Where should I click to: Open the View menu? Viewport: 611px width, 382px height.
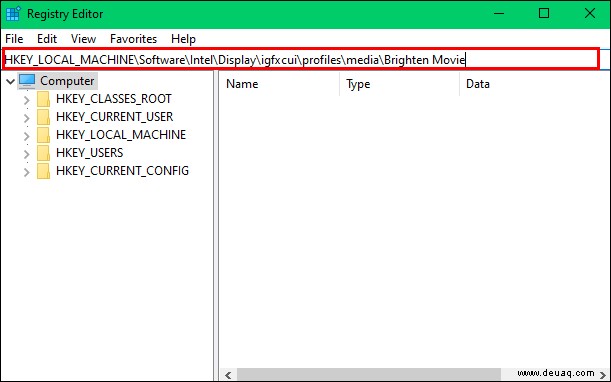point(83,39)
